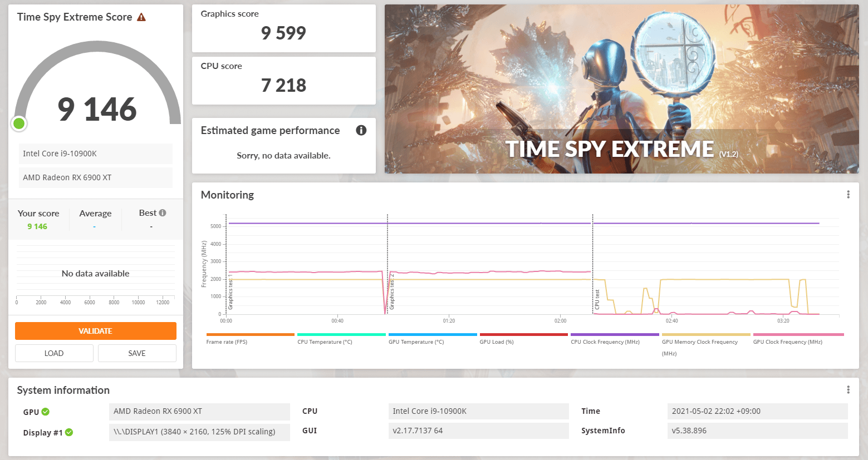Click the overall score 9 146 in gauge

click(97, 109)
